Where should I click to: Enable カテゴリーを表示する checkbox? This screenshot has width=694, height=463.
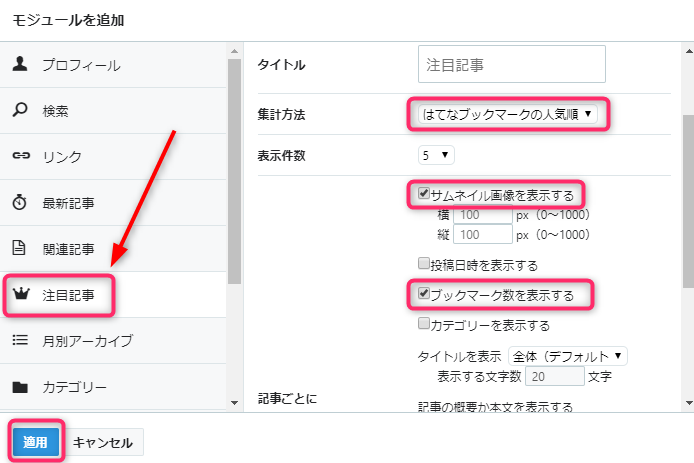424,324
